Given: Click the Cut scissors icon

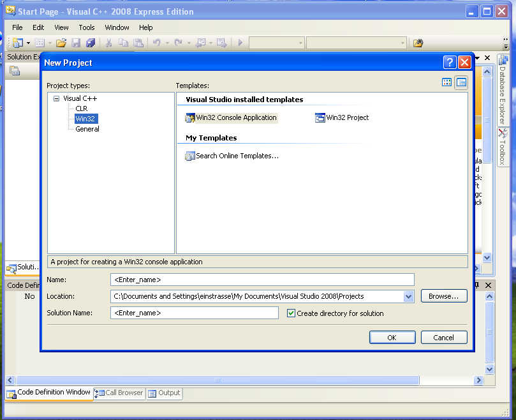Looking at the screenshot, I should click(x=108, y=43).
